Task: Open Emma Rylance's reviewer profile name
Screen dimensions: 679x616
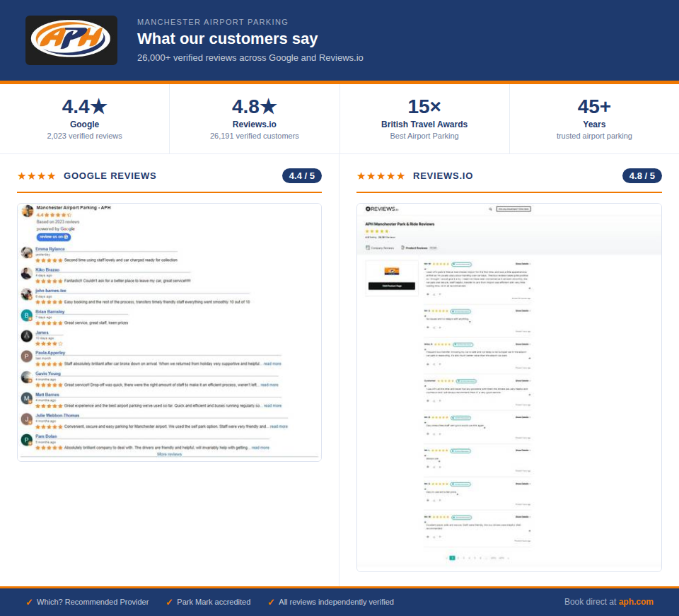Action: tap(50, 249)
